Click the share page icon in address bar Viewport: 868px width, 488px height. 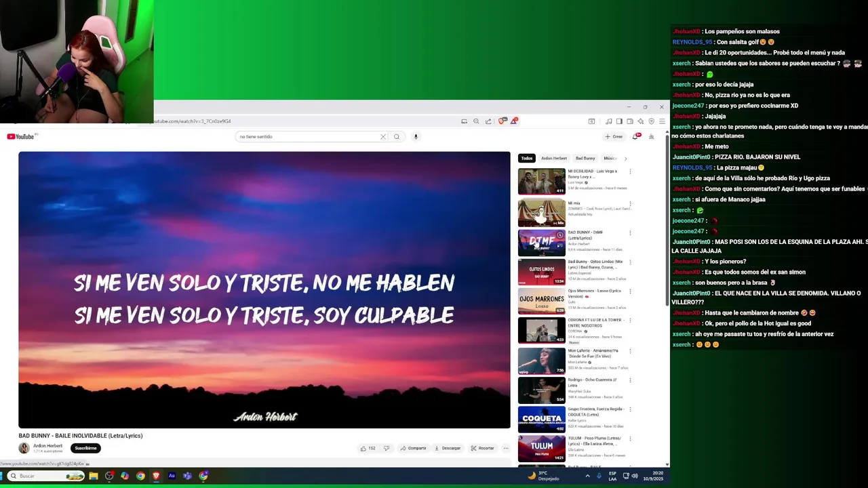click(488, 121)
